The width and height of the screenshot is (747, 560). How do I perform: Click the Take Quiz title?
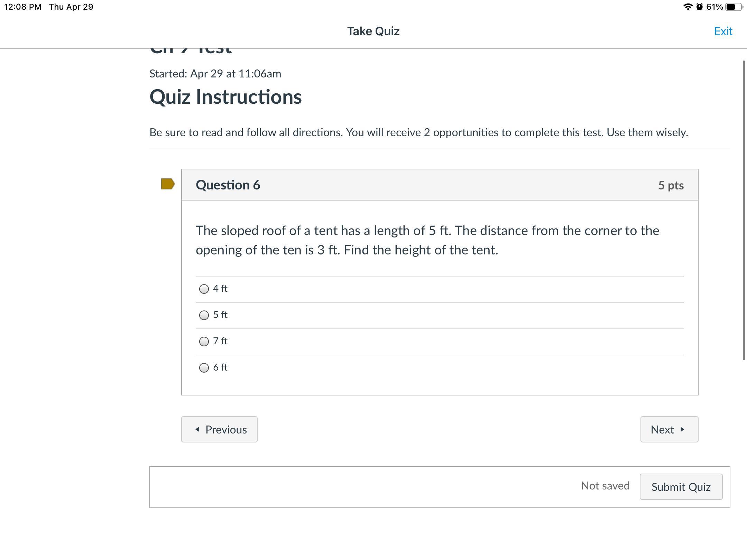tap(373, 31)
